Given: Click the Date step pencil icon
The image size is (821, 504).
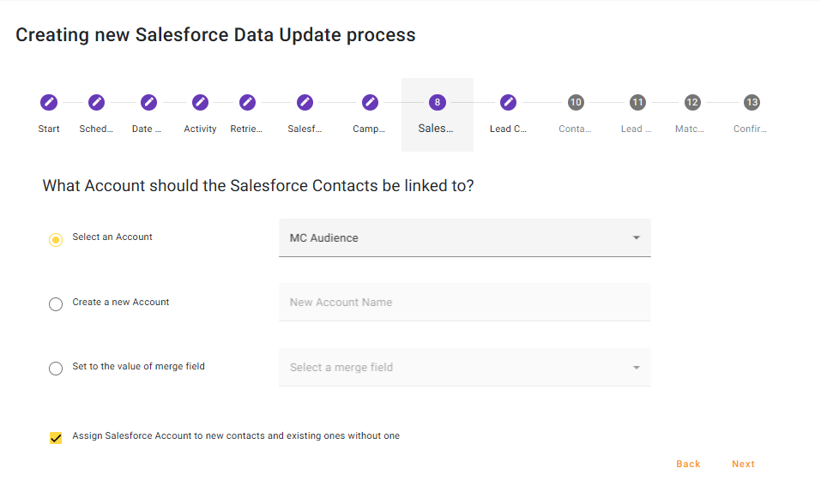Looking at the screenshot, I should coord(148,103).
